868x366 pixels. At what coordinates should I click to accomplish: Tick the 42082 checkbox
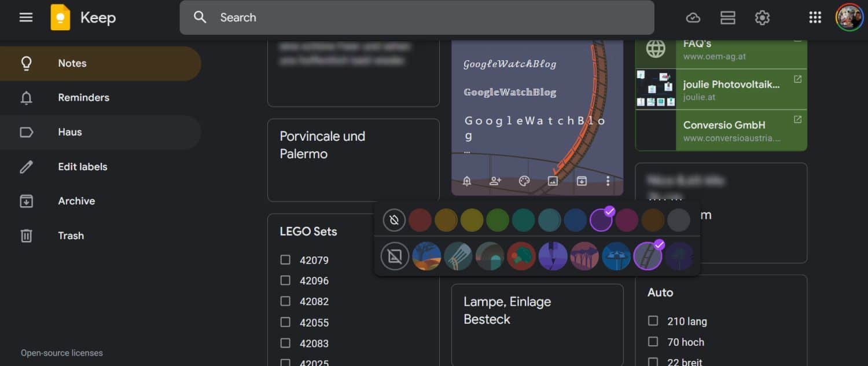(x=285, y=301)
